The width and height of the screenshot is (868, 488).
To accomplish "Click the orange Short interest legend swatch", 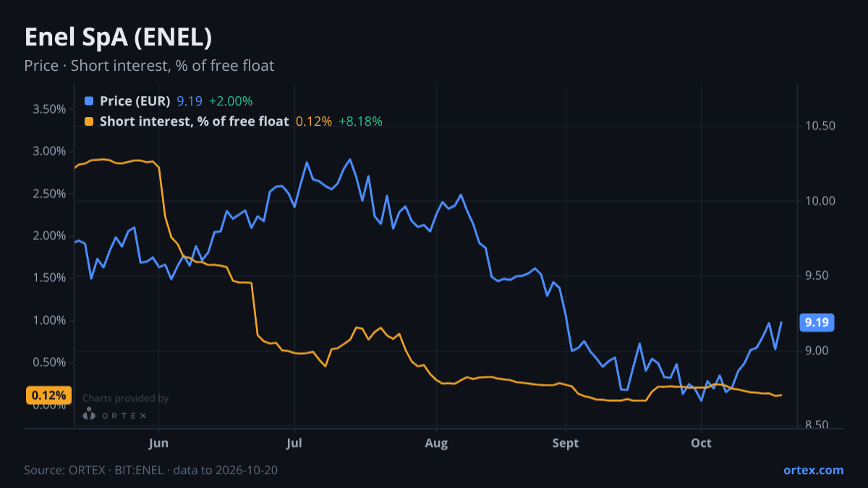I will 89,121.
